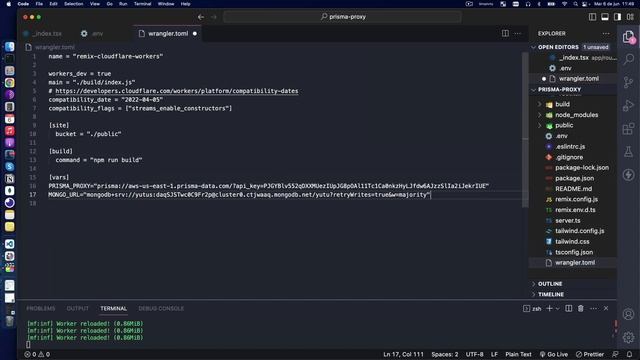The height and width of the screenshot is (360, 640).
Task: Open editor More Actions menu
Action: (518, 33)
